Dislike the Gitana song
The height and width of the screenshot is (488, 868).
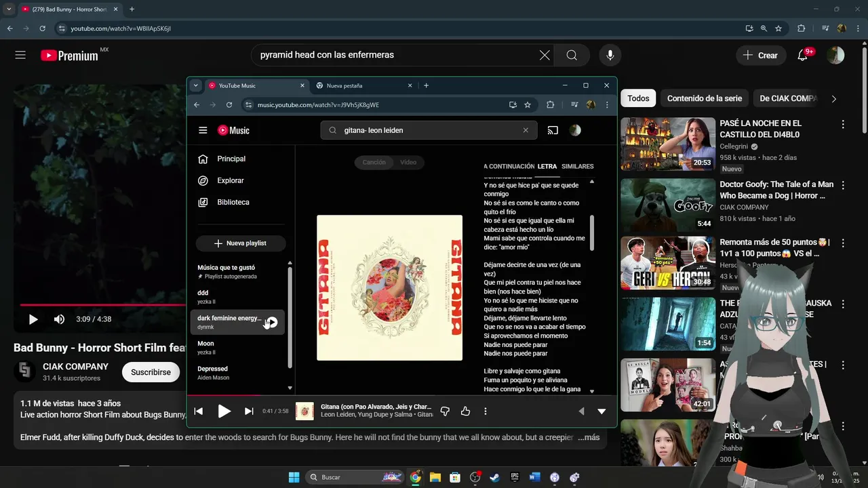[445, 411]
